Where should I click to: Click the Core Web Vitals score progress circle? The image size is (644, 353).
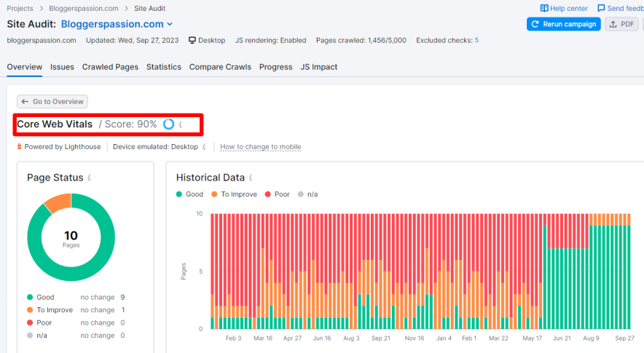(x=168, y=124)
